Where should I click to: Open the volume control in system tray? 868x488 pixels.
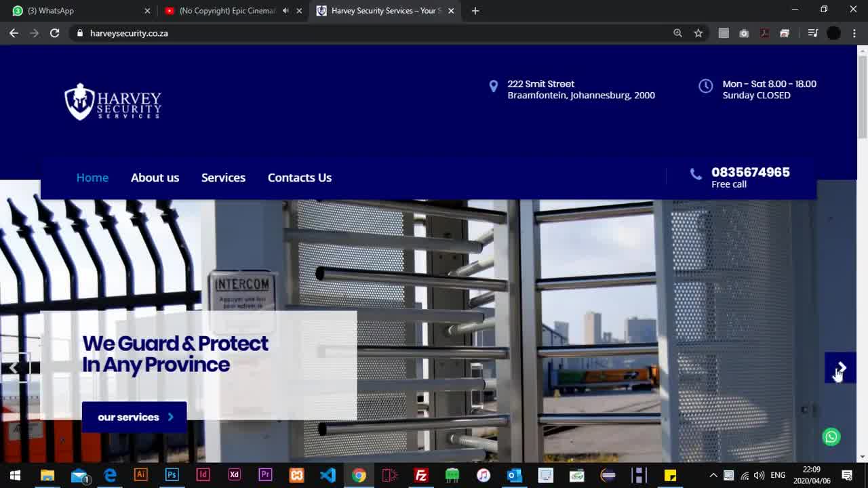click(x=759, y=475)
